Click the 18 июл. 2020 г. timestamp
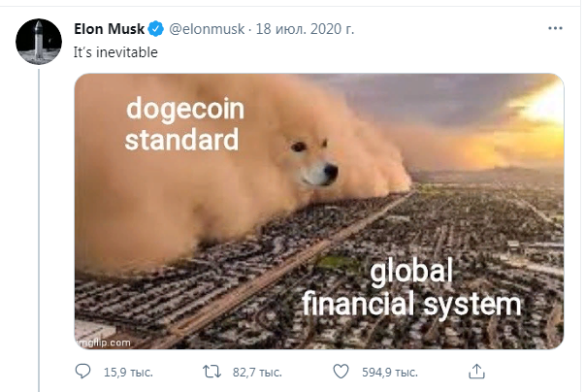Image resolution: width=585 pixels, height=392 pixels. [305, 29]
